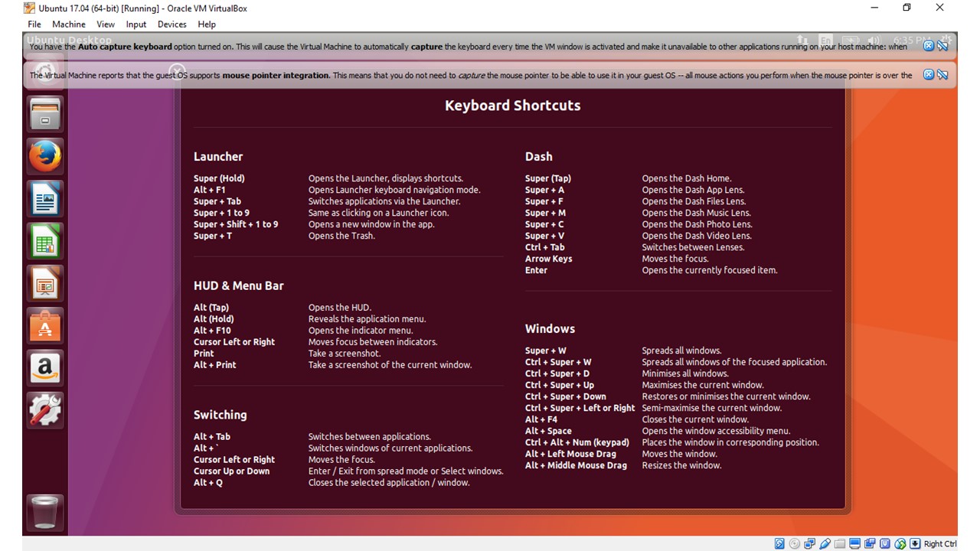Click the Amazon launcher icon
The width and height of the screenshot is (980, 551).
[45, 368]
